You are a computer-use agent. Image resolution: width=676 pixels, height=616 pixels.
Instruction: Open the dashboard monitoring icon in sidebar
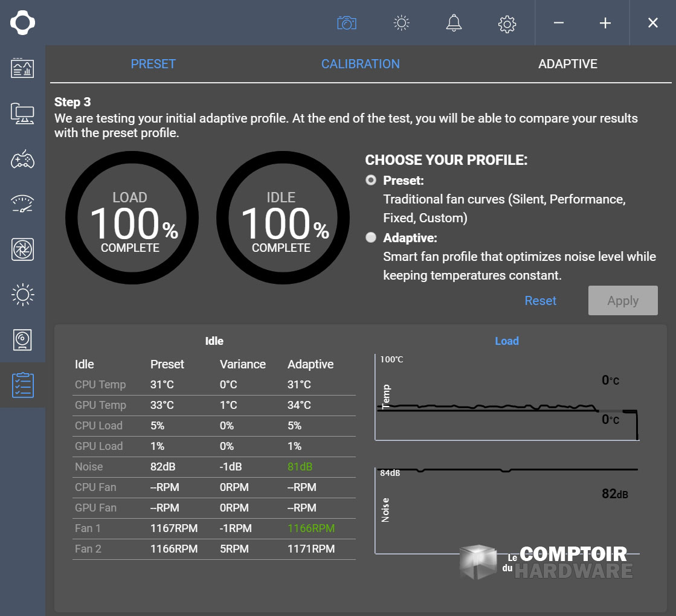click(22, 68)
